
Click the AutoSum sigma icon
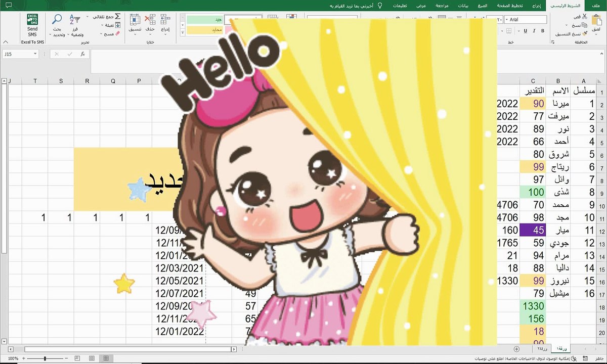pyautogui.click(x=117, y=17)
